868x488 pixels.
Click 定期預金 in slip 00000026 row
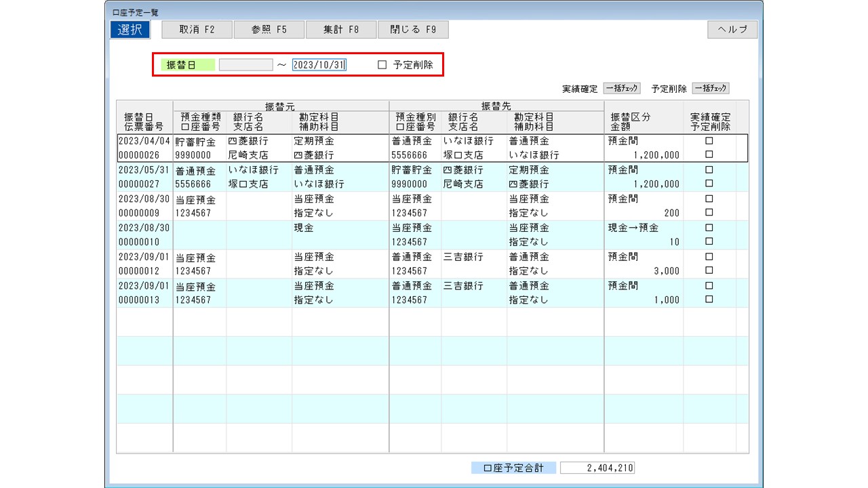tap(314, 142)
